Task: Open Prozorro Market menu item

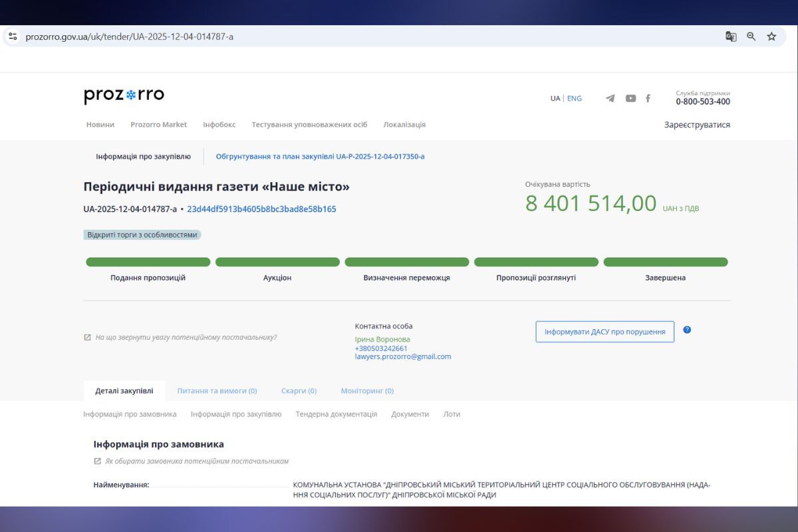Action: click(x=158, y=124)
